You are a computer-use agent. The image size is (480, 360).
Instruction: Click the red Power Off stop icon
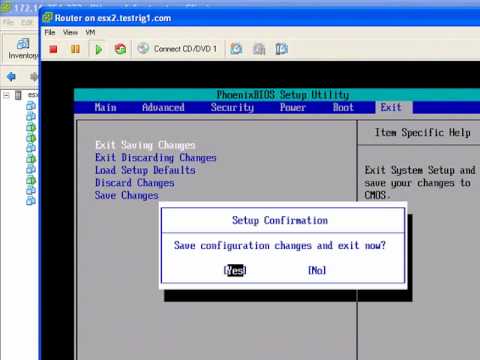(53, 49)
